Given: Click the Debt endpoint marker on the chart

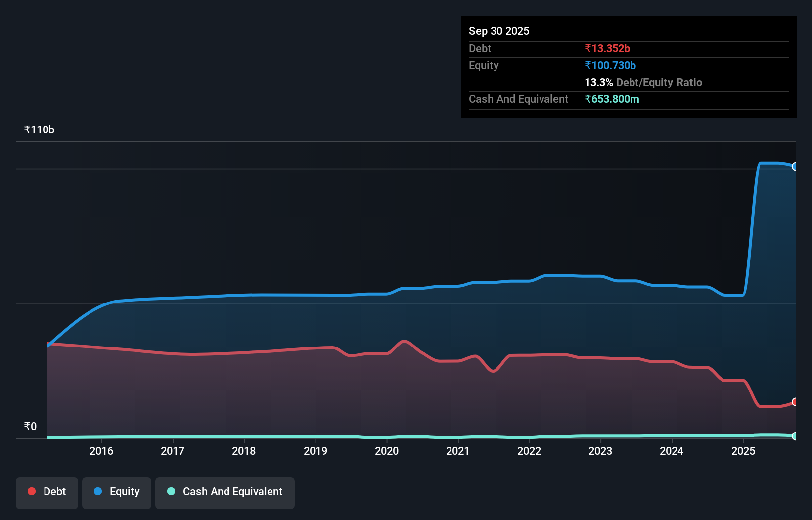Looking at the screenshot, I should click(x=795, y=402).
